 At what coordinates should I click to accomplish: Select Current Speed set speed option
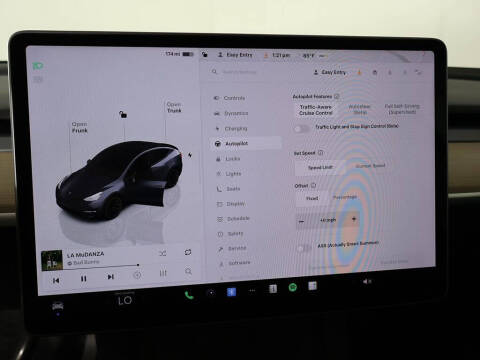coord(370,166)
